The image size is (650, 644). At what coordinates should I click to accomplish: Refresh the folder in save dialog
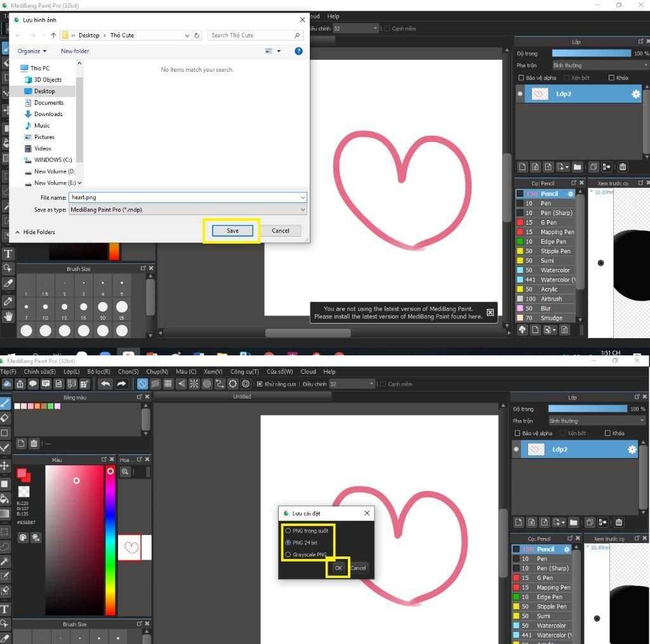[x=197, y=36]
